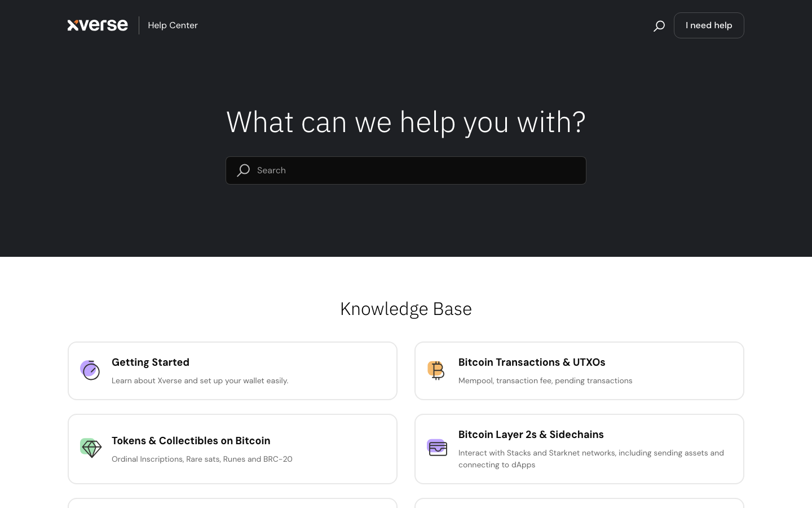
Task: Select the diamond icon on Tokens & Collectibles card
Action: (x=91, y=448)
